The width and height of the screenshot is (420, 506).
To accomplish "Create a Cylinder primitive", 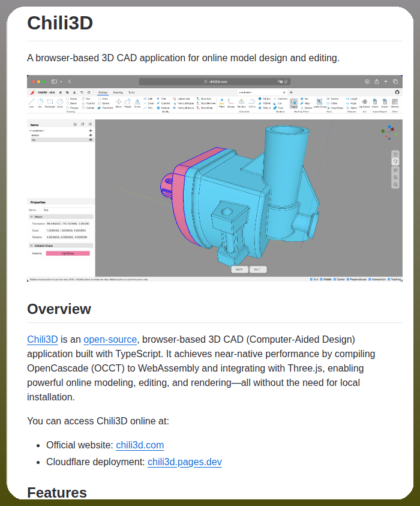I will (88, 108).
